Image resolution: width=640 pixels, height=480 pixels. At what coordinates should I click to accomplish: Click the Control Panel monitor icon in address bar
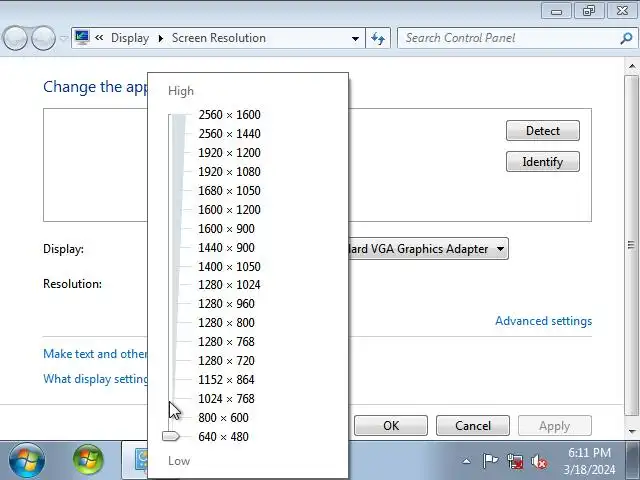(x=82, y=38)
